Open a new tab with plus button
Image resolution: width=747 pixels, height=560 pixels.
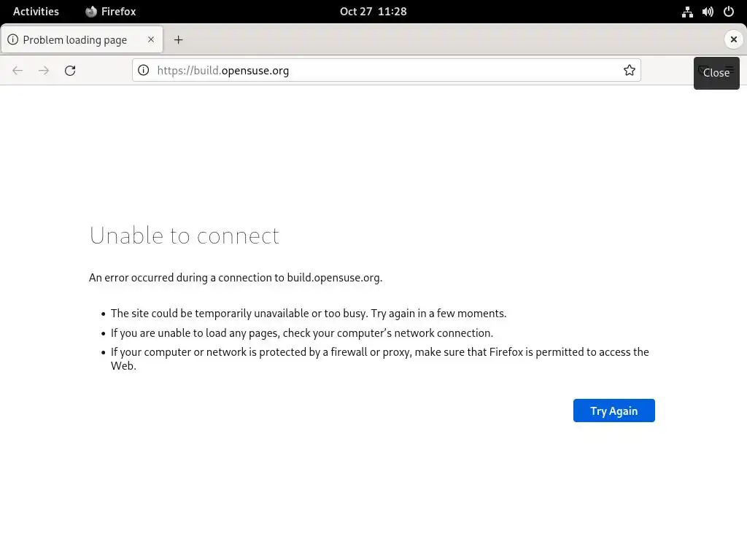click(178, 40)
